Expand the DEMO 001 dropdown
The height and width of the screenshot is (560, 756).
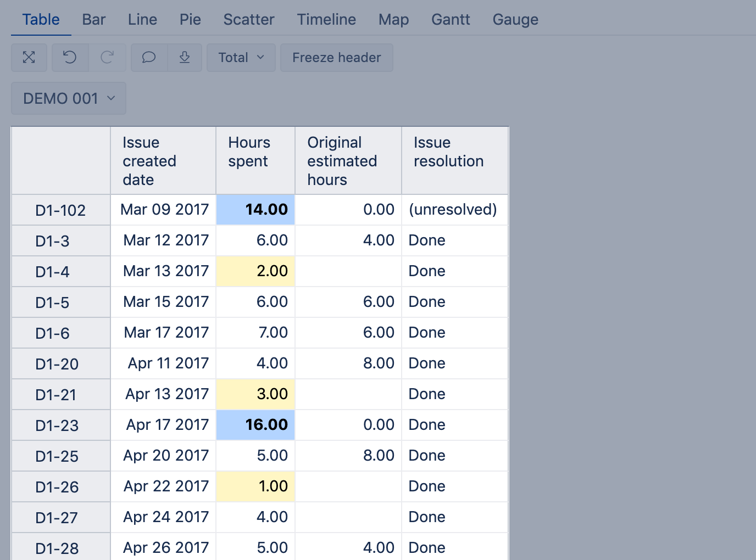69,98
